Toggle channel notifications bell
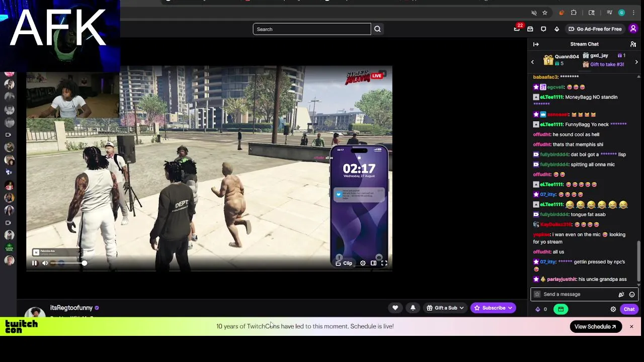 pyautogui.click(x=413, y=308)
